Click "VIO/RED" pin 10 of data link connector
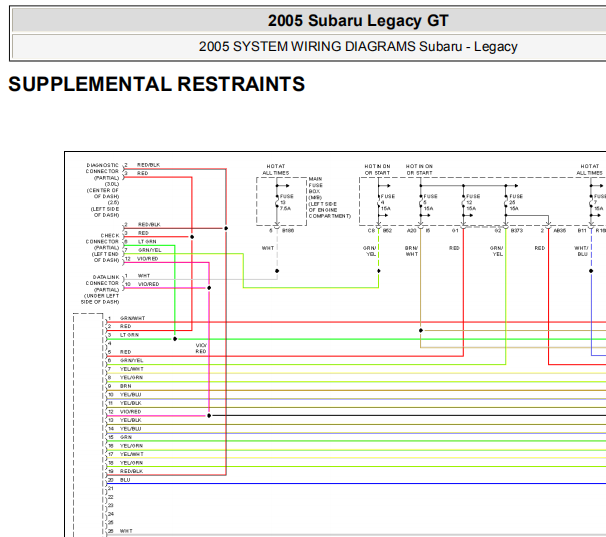Viewport: 606px width, 537px height. (148, 284)
